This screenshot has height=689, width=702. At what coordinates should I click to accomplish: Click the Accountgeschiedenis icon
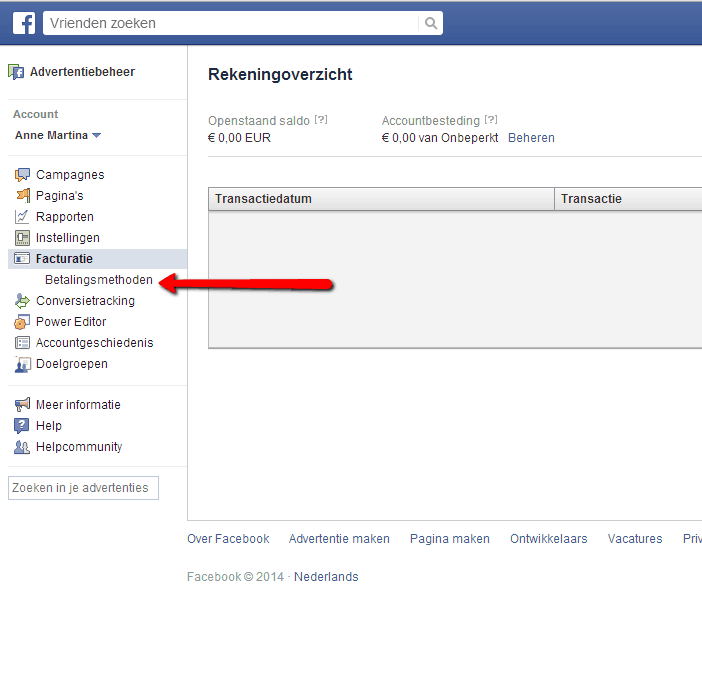click(x=22, y=343)
